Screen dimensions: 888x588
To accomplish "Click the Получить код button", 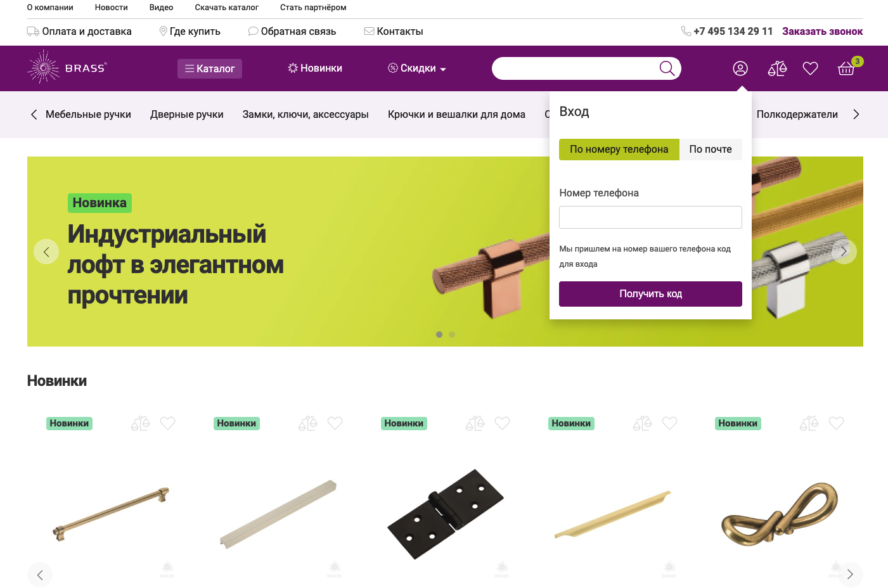I will (x=650, y=294).
